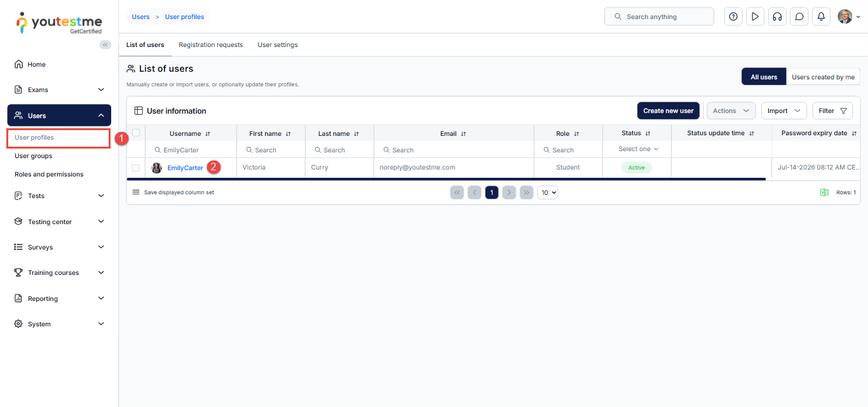Image resolution: width=868 pixels, height=407 pixels.
Task: Open Roles and permissions in the sidebar
Action: click(49, 175)
